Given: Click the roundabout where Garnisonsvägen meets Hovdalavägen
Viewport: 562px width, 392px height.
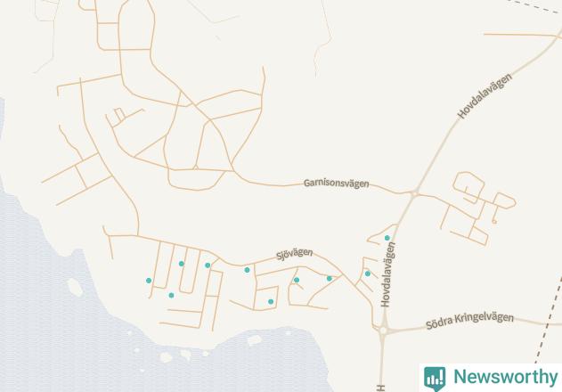Looking at the screenshot, I should point(415,194).
